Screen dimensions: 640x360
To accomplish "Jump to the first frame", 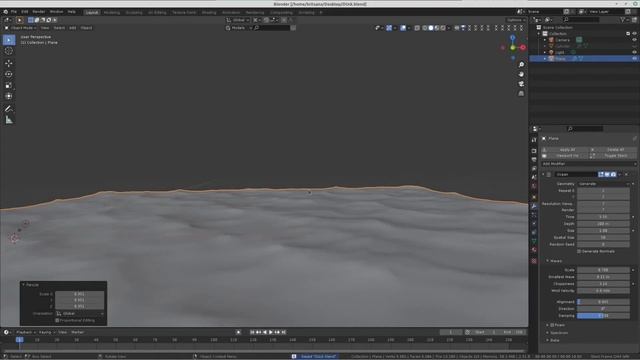I will coord(252,332).
